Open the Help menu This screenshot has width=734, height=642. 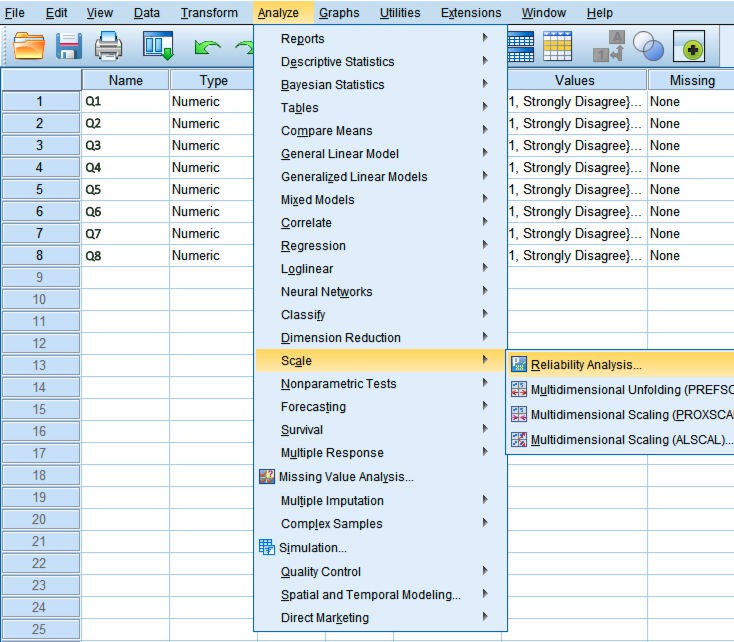click(600, 13)
